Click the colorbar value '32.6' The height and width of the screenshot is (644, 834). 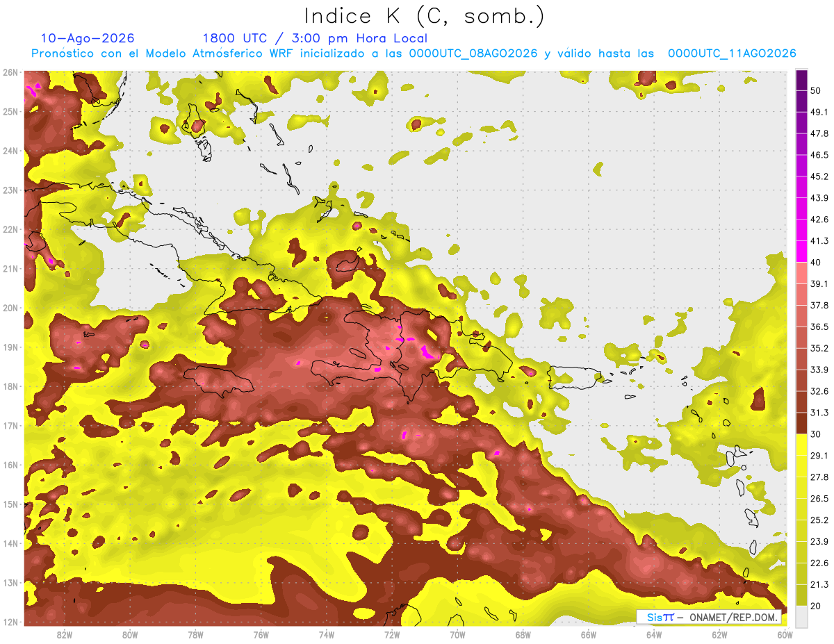819,391
